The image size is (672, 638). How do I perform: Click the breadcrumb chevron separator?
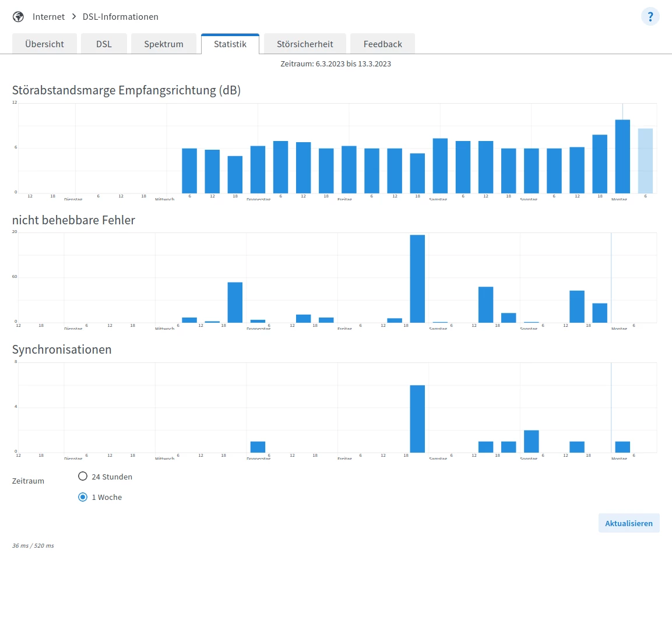click(x=73, y=16)
